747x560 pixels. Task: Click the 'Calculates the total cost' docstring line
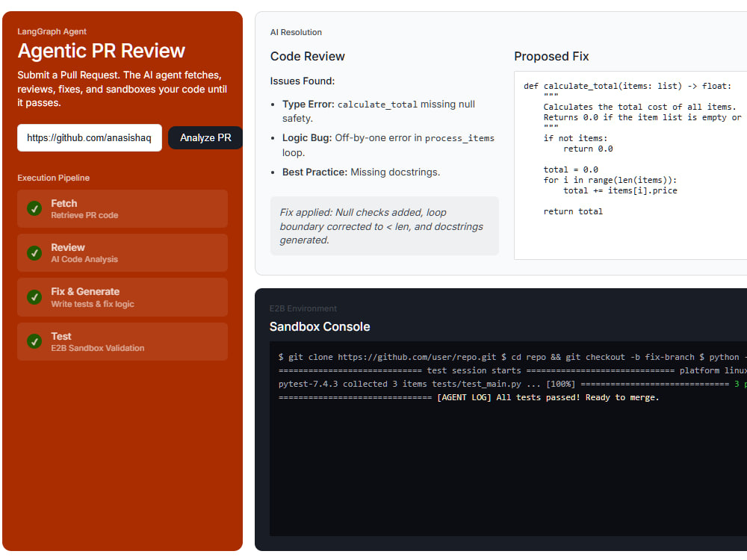click(x=640, y=107)
